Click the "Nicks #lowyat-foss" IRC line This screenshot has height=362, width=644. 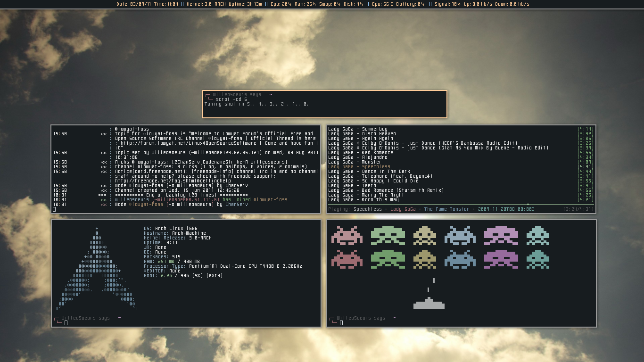201,162
